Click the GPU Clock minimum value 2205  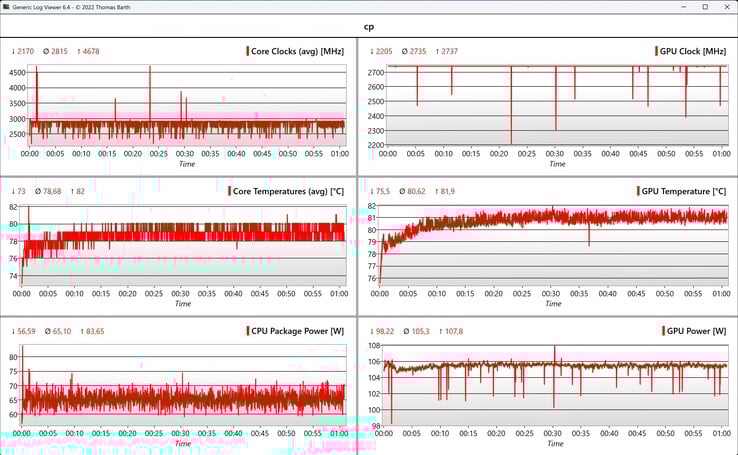click(x=384, y=51)
